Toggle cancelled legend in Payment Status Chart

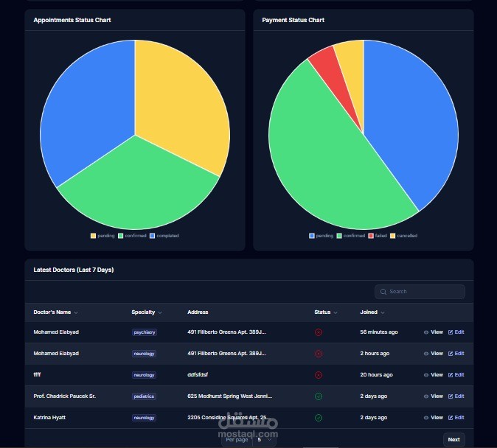(x=403, y=236)
